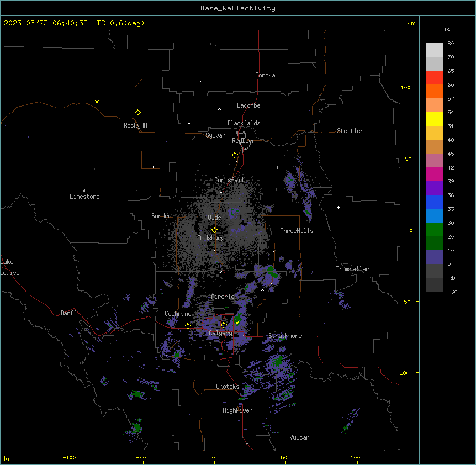Viewport: 476px width, 465px height.
Task: Select the white asterisk above Limestone
Action: click(x=84, y=191)
